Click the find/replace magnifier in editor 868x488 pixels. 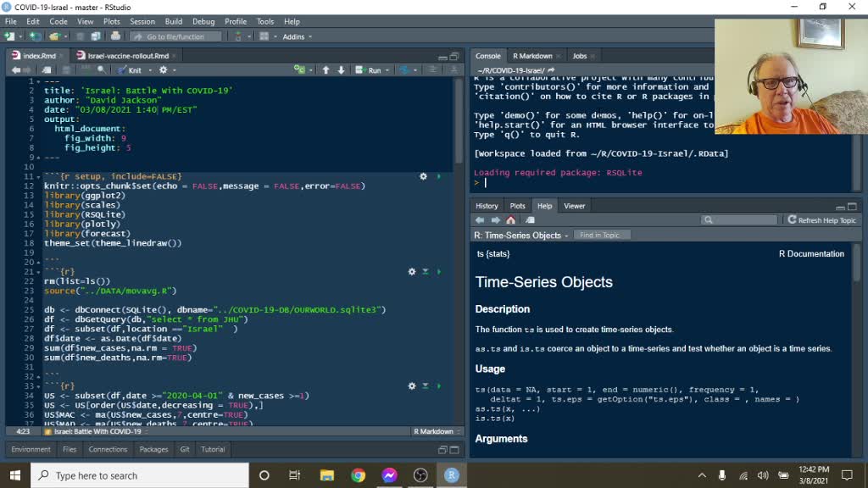tap(102, 70)
